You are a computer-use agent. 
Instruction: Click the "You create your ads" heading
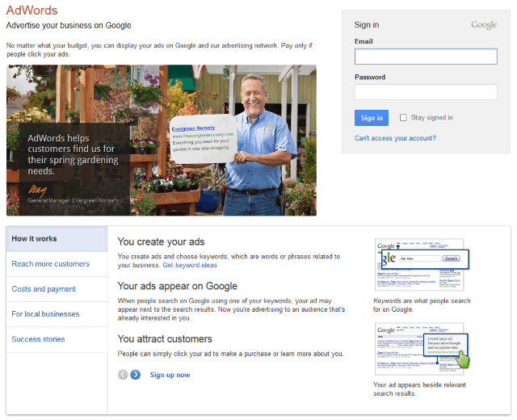tap(161, 241)
